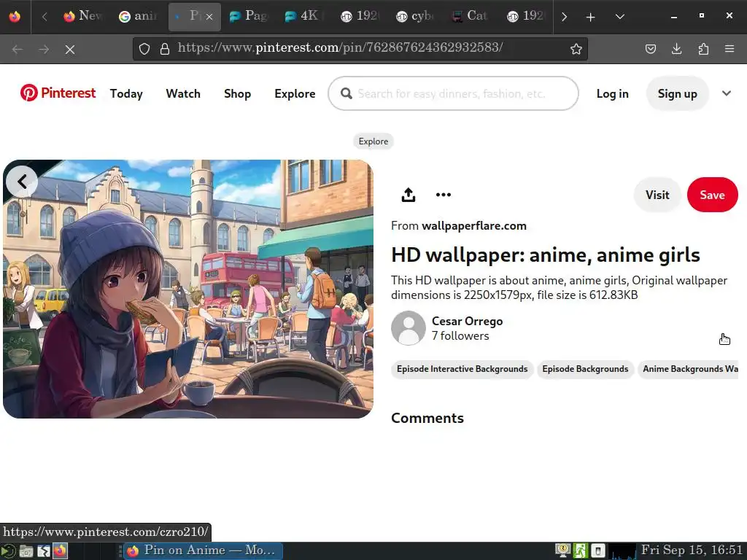Switch to the 'Cat' tab
This screenshot has height=560, width=747.
point(469,17)
